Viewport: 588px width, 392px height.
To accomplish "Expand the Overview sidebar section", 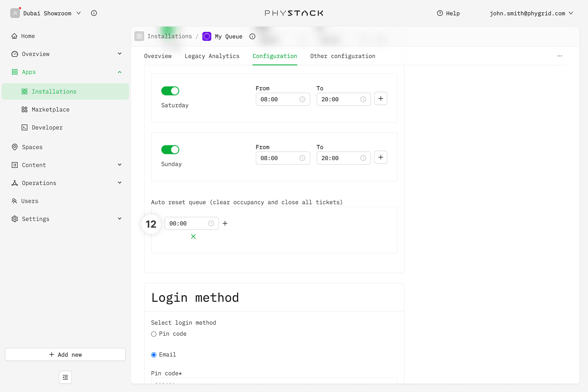I will coord(120,54).
